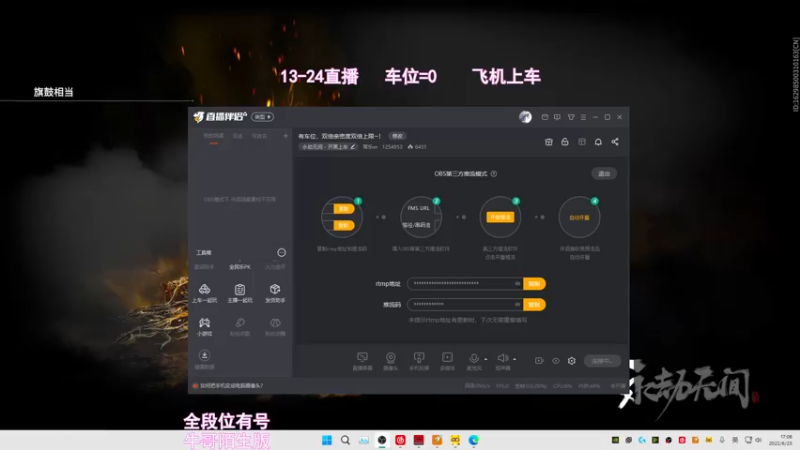Switch to the first scenes tab

[213, 136]
